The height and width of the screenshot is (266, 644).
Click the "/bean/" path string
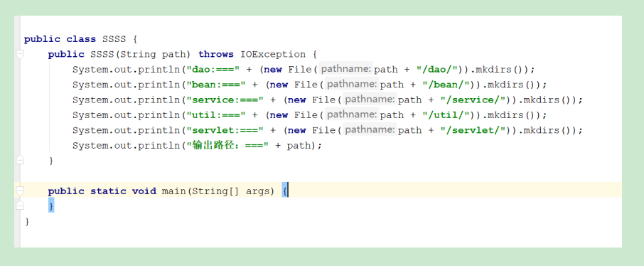[x=446, y=85]
